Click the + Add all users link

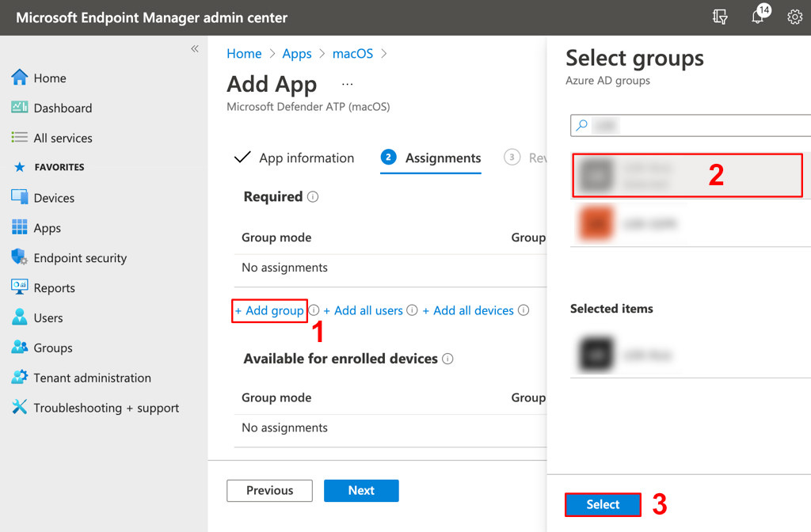pos(363,310)
